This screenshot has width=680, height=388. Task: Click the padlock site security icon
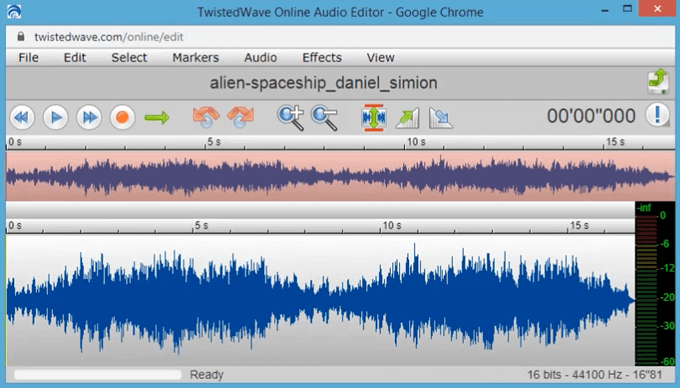click(x=20, y=36)
